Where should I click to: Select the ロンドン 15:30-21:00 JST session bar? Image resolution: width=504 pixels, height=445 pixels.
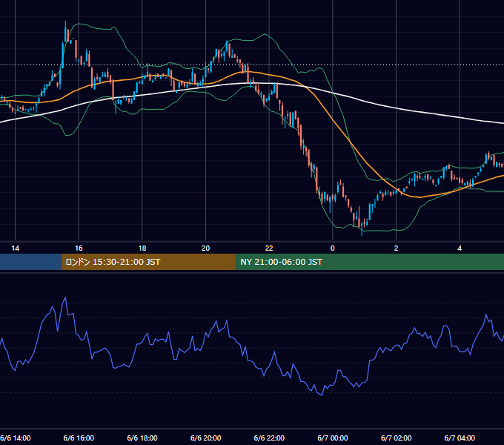148,262
